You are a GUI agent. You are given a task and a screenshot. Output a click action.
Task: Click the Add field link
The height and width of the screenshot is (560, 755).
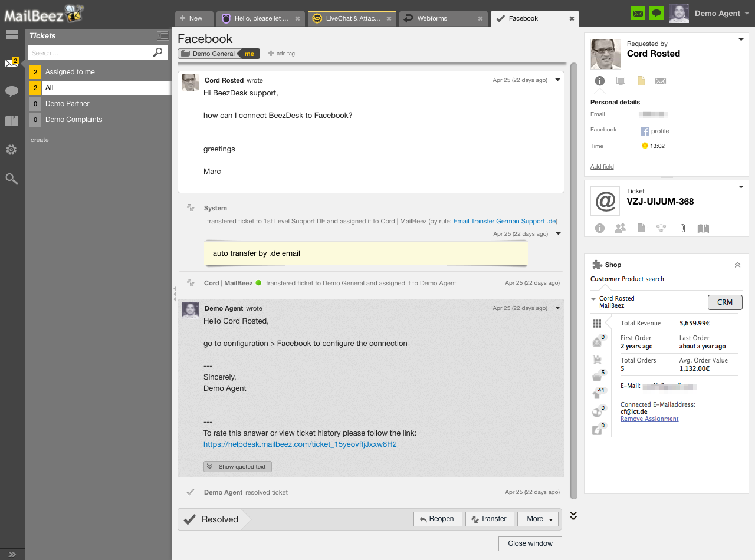coord(602,167)
